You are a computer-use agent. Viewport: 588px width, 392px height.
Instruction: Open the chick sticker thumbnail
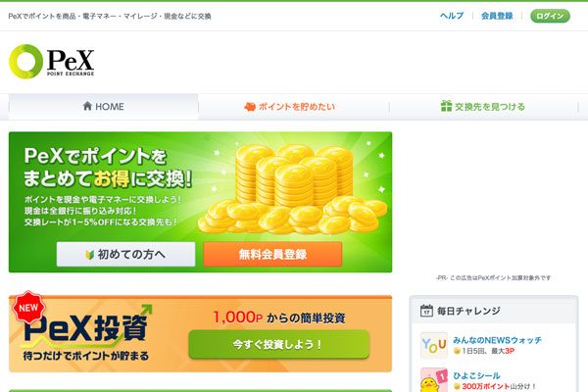coord(434,380)
